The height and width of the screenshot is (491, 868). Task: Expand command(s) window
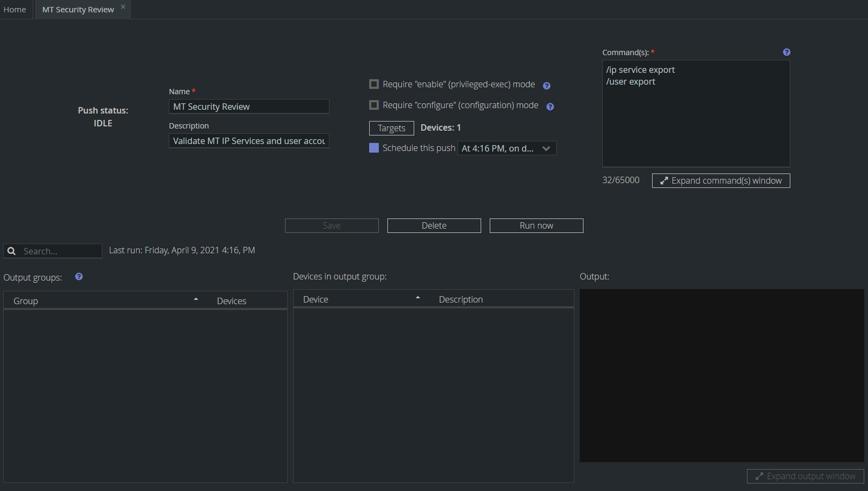(x=721, y=180)
